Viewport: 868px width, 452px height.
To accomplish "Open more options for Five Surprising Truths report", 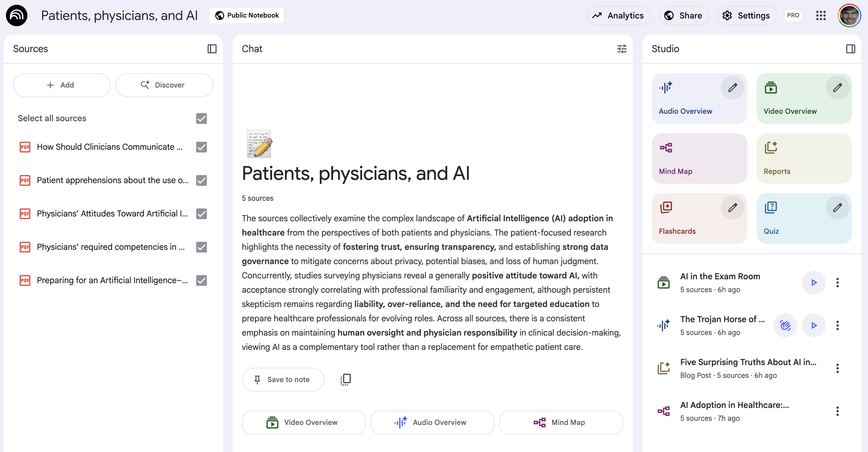I will (837, 368).
